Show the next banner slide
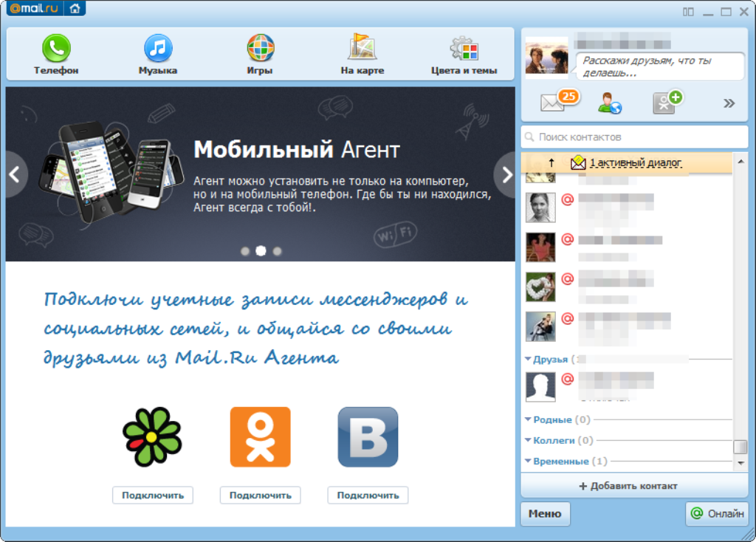756x542 pixels. tap(505, 174)
